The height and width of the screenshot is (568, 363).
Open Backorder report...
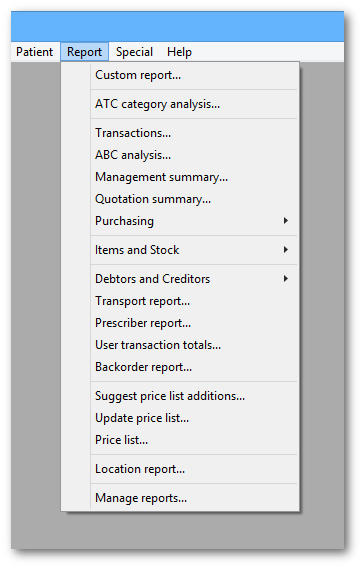180,367
